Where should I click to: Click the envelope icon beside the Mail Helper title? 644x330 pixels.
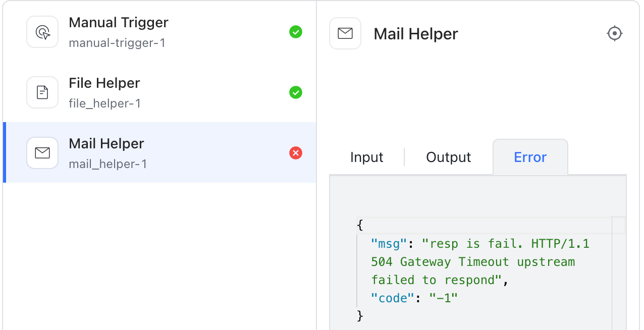(x=345, y=33)
